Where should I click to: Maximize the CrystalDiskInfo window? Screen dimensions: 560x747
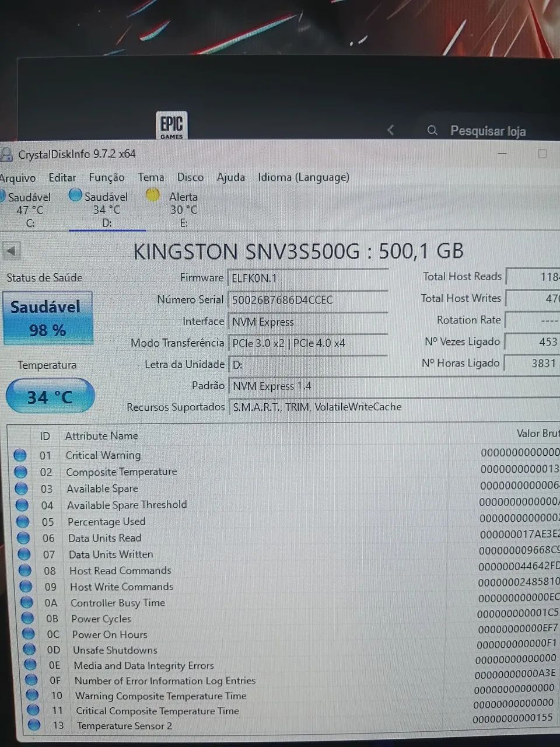coord(542,153)
